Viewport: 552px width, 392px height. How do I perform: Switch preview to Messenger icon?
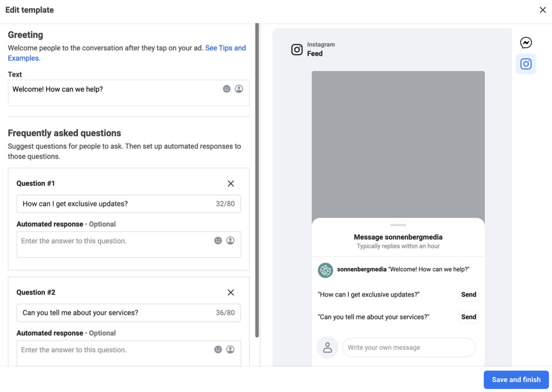coord(526,43)
